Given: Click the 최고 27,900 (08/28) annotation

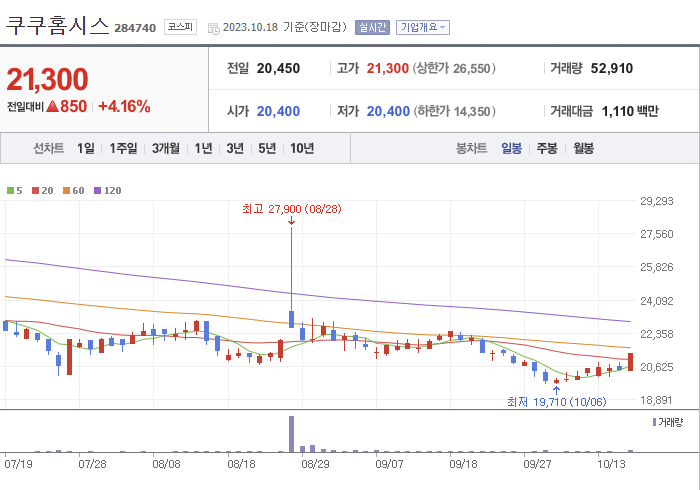Looking at the screenshot, I should [292, 209].
